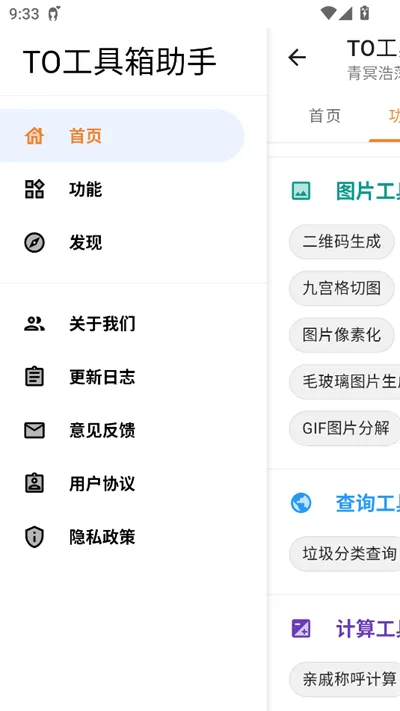
Task: Open the GIF图片分解 tool chip
Action: pos(345,429)
